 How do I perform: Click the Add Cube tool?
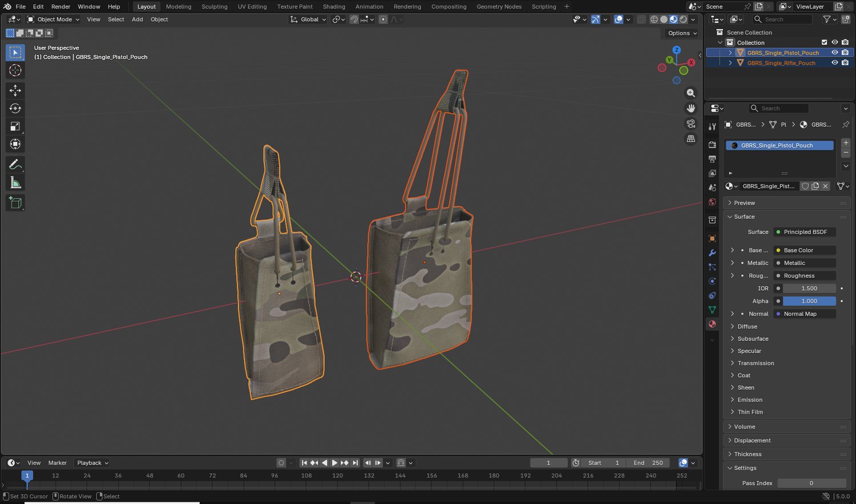point(15,203)
